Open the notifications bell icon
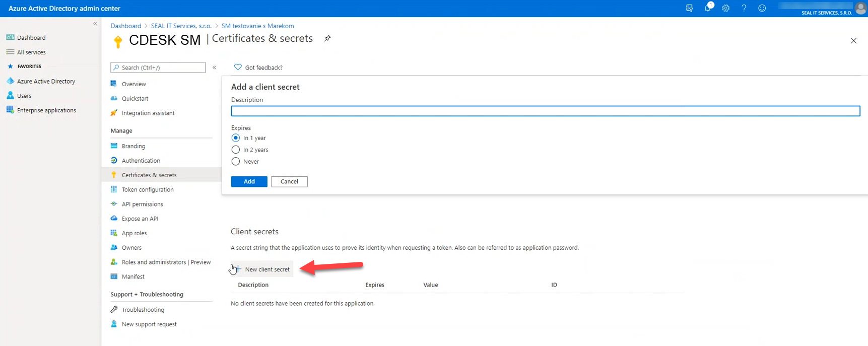The image size is (868, 346). [708, 7]
